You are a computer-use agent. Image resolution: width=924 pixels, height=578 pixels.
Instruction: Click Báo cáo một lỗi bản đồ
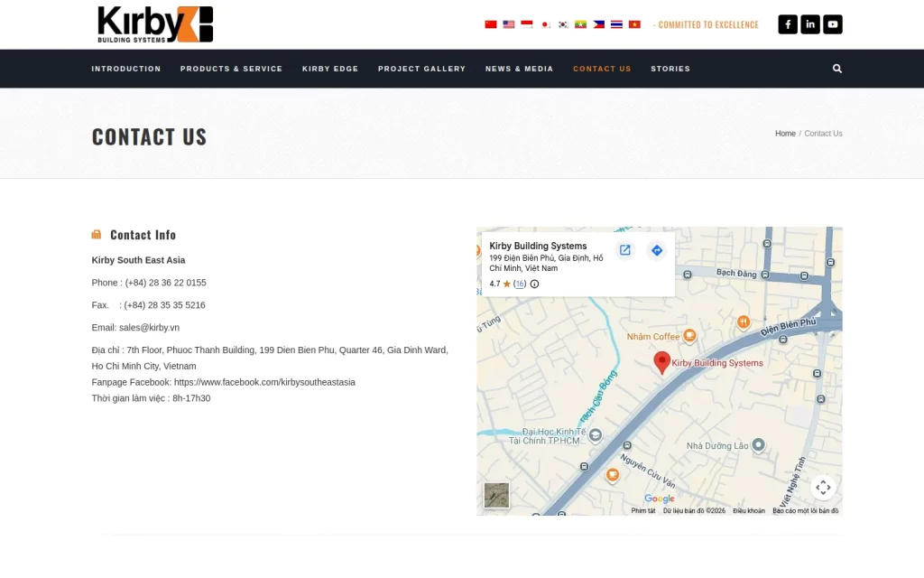pyautogui.click(x=805, y=511)
